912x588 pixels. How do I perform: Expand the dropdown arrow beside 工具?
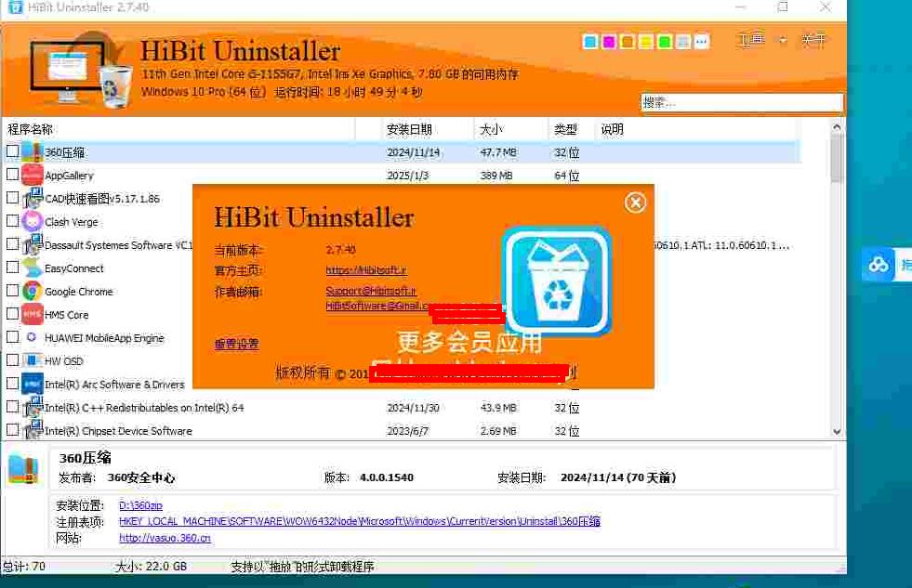coord(783,40)
